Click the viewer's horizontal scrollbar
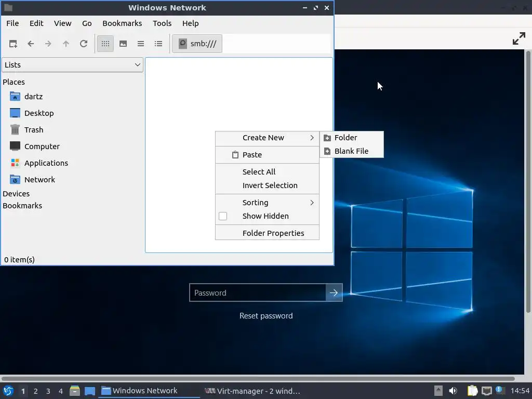532x399 pixels. click(258, 378)
